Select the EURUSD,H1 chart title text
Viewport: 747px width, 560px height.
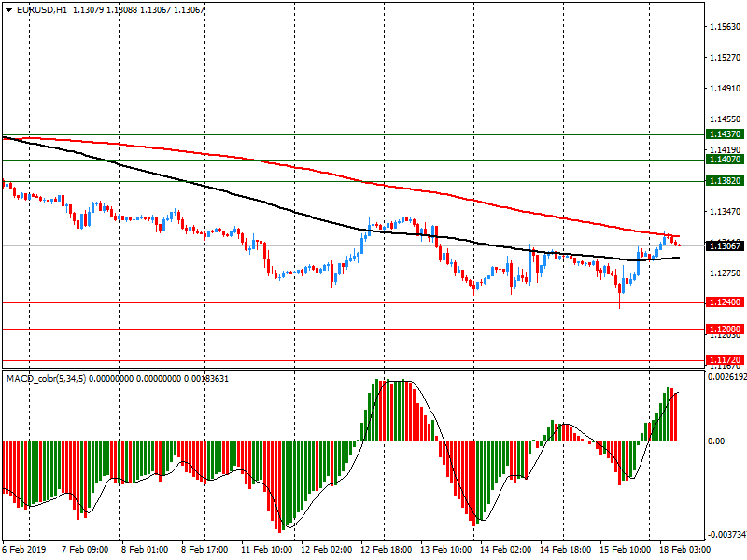(x=42, y=10)
